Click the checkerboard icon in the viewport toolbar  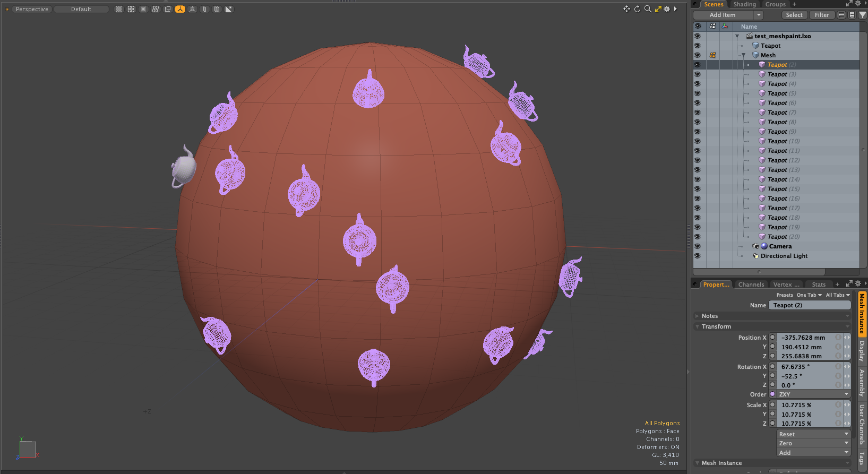click(x=119, y=9)
